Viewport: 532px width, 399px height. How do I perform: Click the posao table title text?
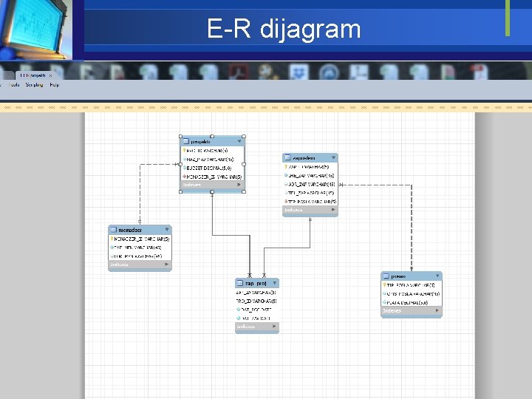[398, 276]
